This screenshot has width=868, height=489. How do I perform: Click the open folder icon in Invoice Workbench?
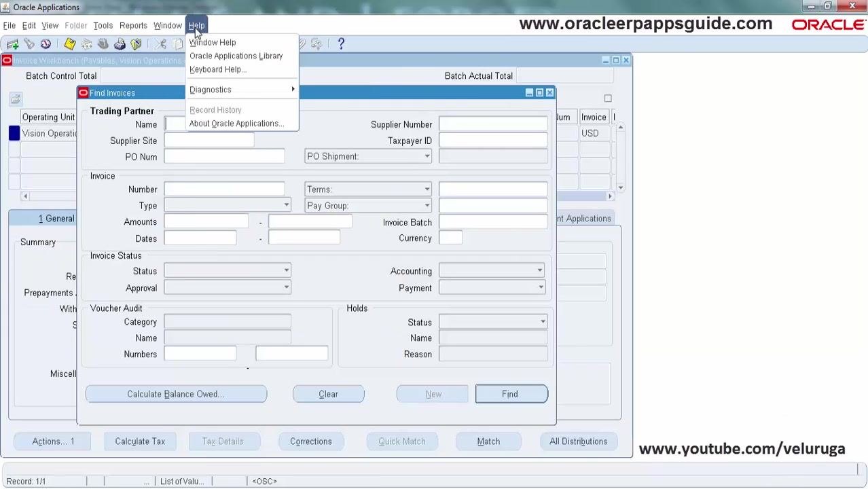16,100
